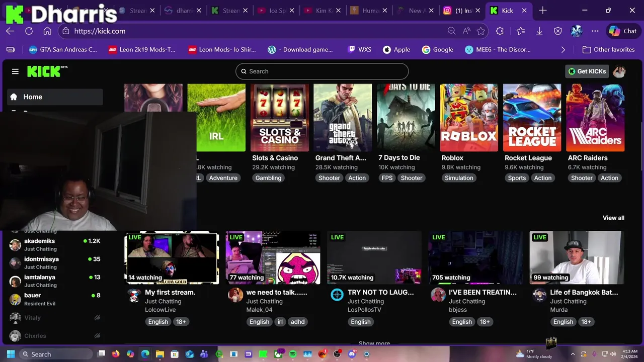Screen dimensions: 644x362
Task: Click Simulation tag under Roblox
Action: click(459, 178)
